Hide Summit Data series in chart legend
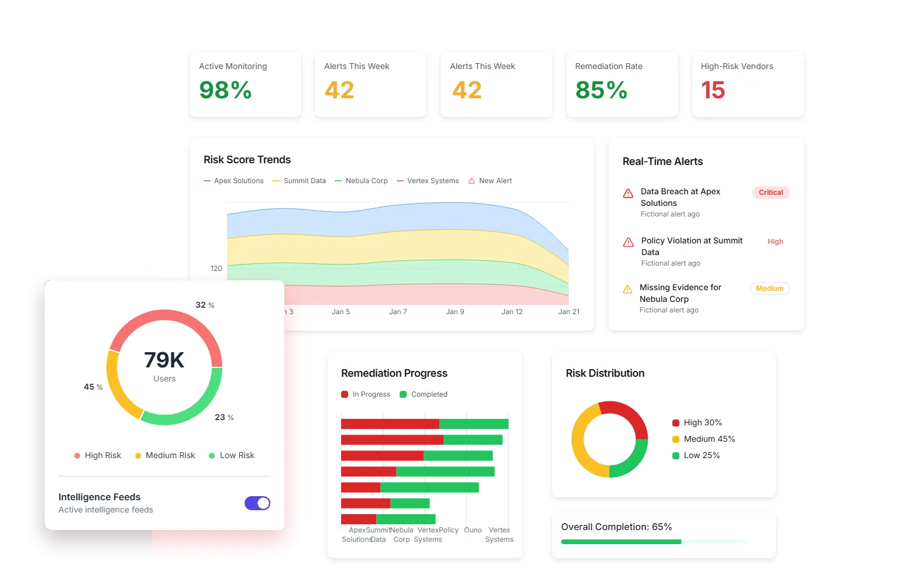 (x=299, y=181)
